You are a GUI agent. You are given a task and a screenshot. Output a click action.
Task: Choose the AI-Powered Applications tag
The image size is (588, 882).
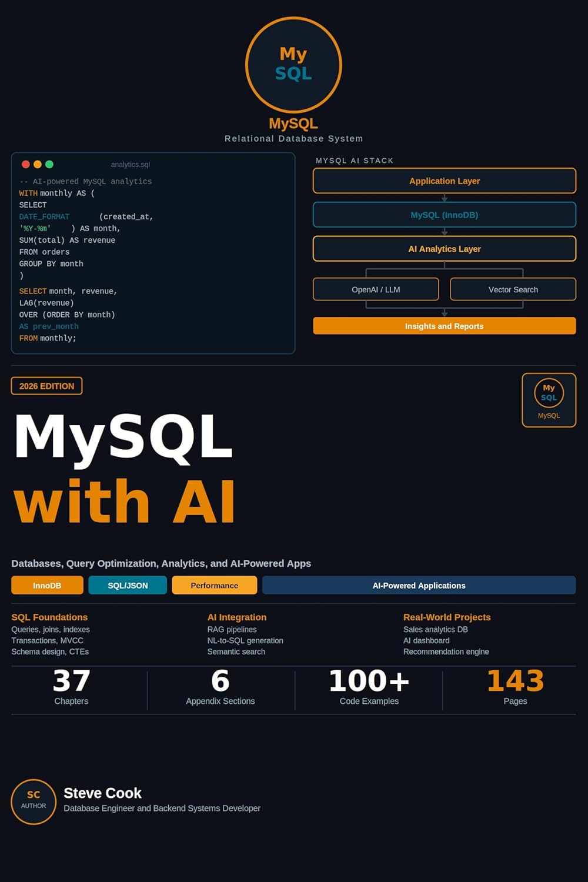(419, 585)
